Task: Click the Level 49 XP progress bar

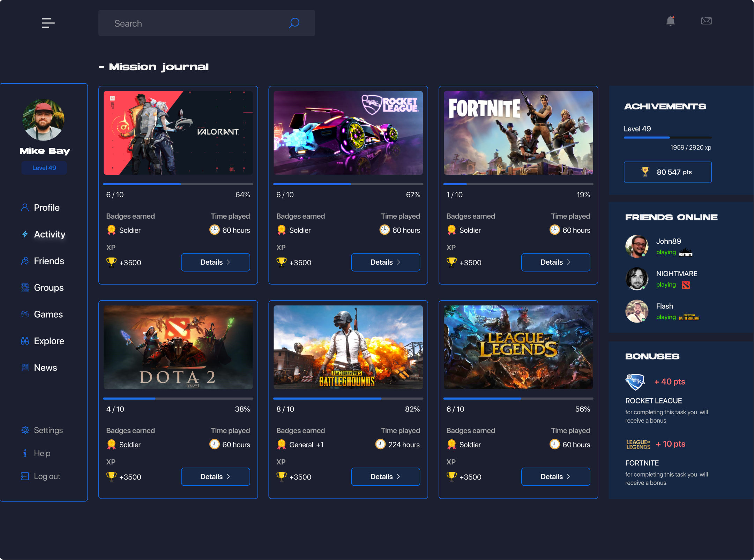Action: tap(667, 137)
